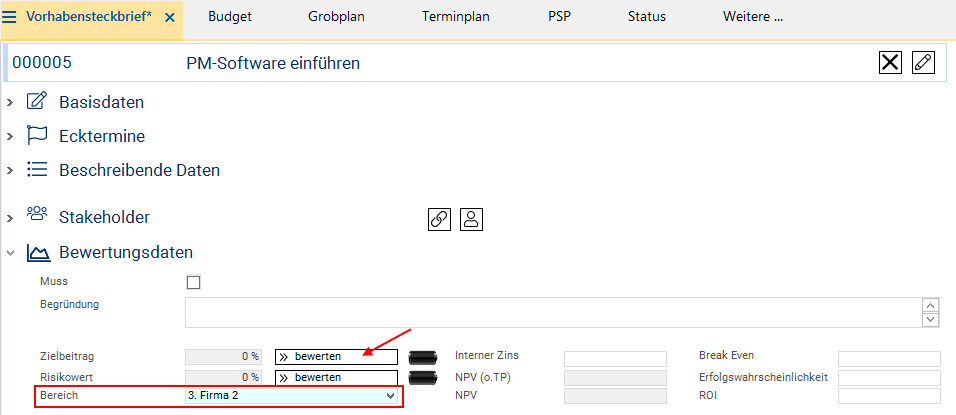Collapse the Bewertungsdaten section

pyautogui.click(x=11, y=253)
